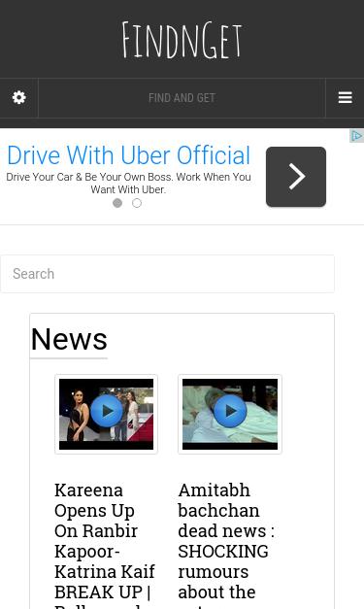Play the Kareena video thumbnail

click(106, 414)
